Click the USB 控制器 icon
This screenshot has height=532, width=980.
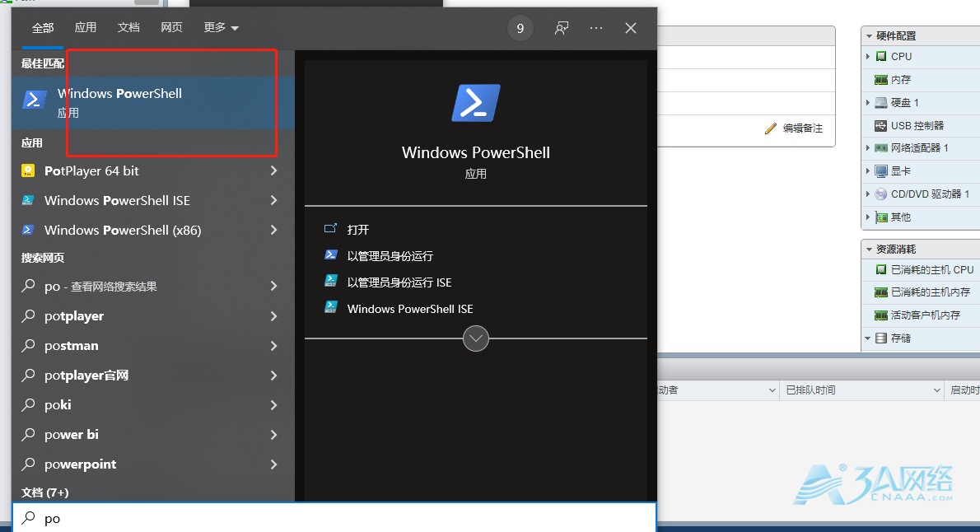coord(881,126)
